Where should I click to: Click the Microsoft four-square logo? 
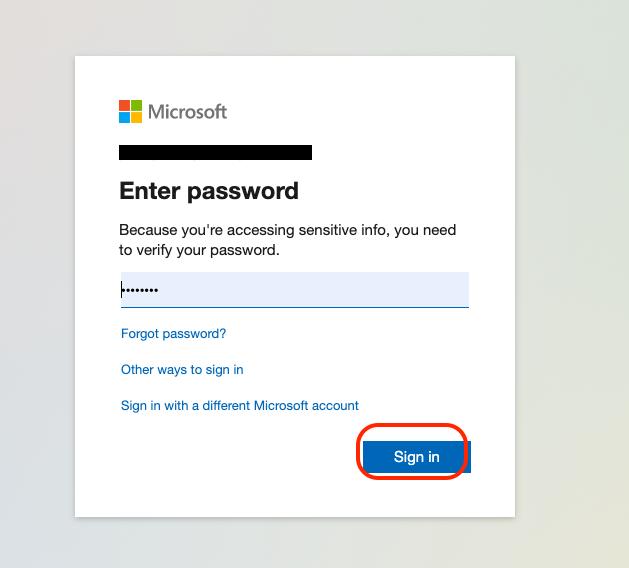tap(130, 112)
